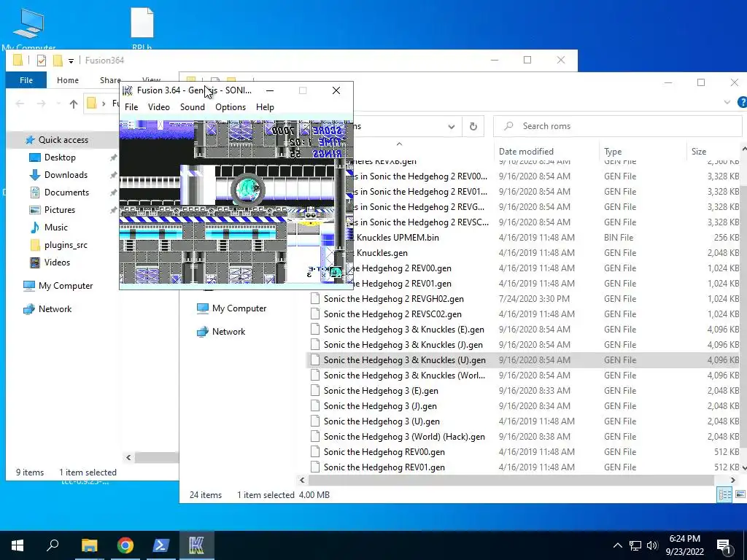
Task: Switch roms window to large icons view
Action: [740, 495]
